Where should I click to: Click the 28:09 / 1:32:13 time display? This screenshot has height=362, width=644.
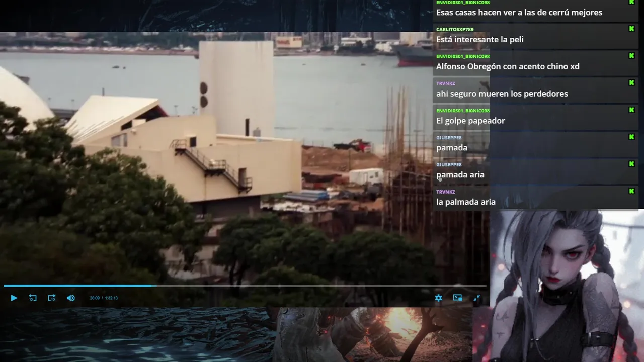pyautogui.click(x=104, y=298)
